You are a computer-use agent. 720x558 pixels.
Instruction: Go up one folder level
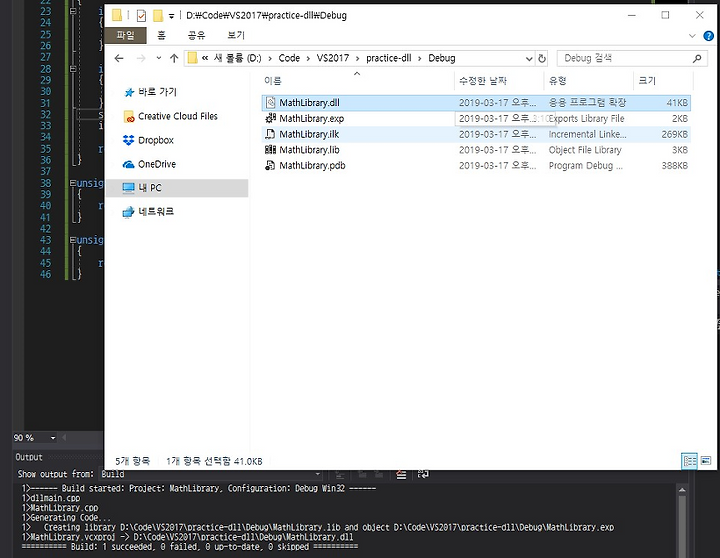(174, 58)
